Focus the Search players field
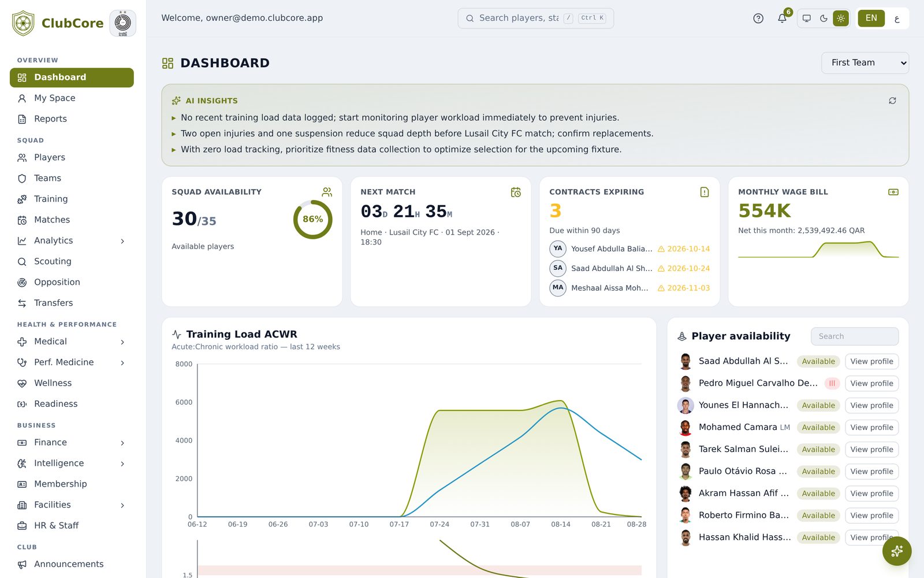This screenshot has width=924, height=578. (535, 18)
